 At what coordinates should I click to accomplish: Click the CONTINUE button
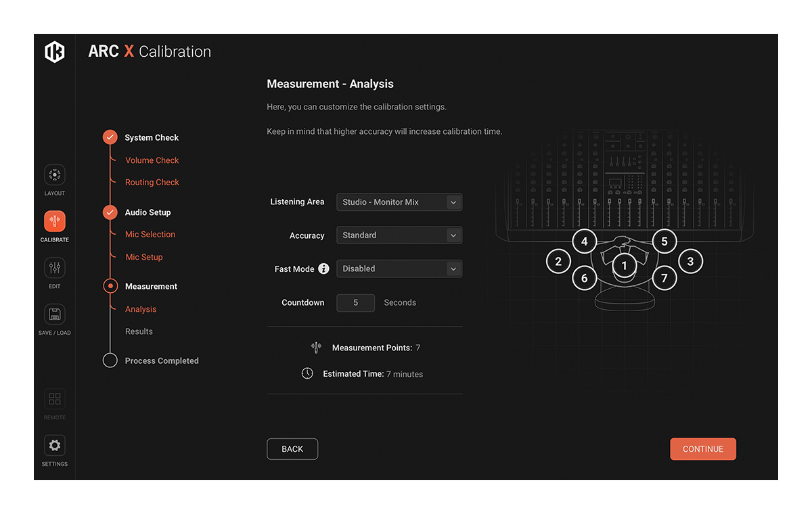tap(703, 449)
